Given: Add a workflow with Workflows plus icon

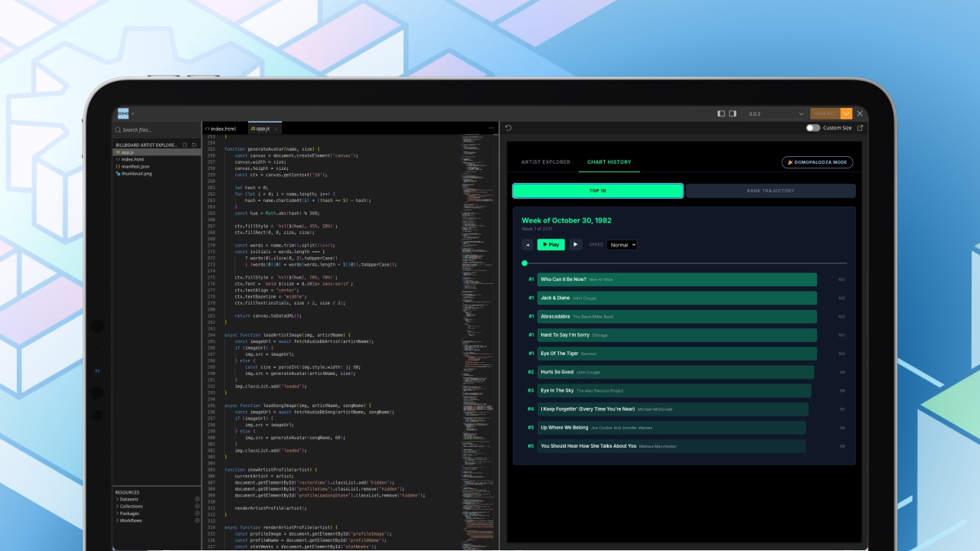Looking at the screenshot, I should pos(197,520).
